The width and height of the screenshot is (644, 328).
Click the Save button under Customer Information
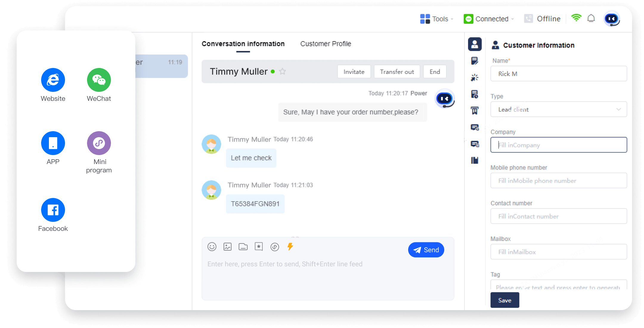pyautogui.click(x=504, y=300)
